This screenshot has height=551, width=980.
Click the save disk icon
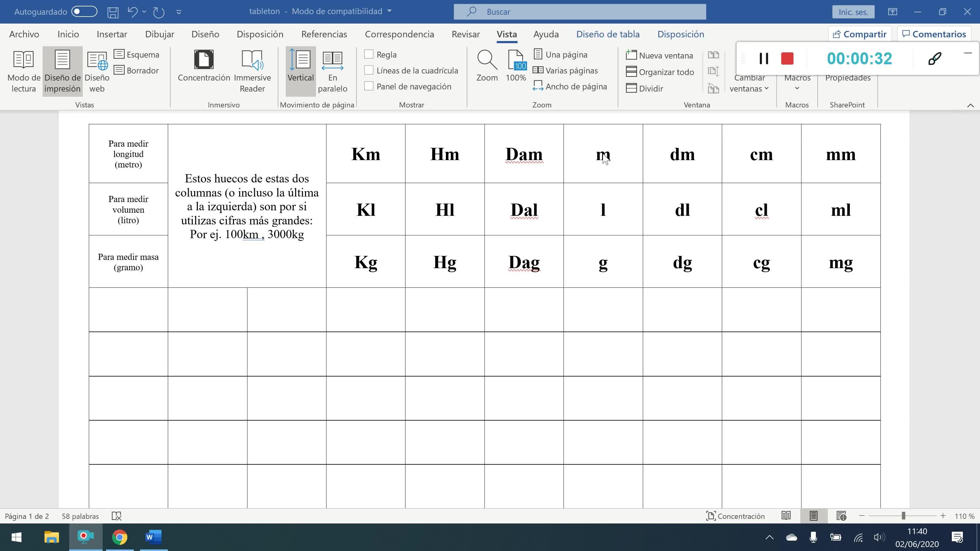click(x=113, y=12)
